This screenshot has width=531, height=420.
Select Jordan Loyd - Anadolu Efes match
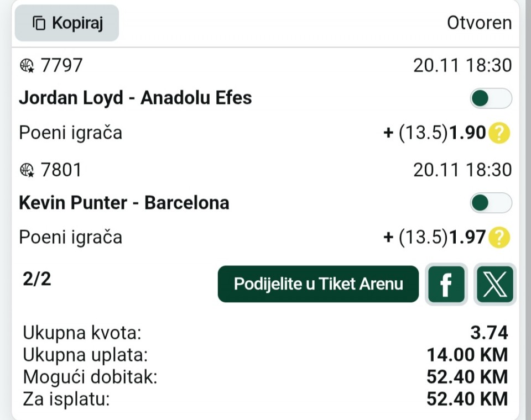[136, 98]
